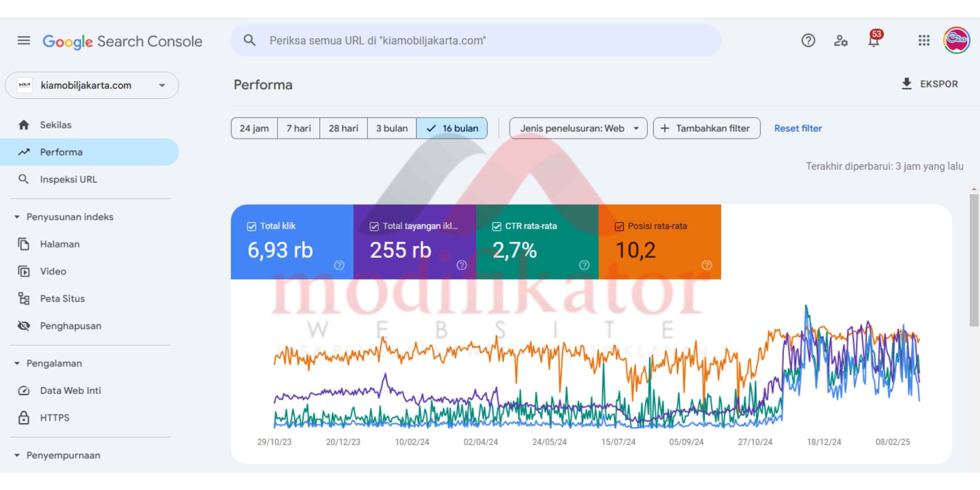Click the 18/12/24 date on chart axis
Image resolution: width=980 pixels, height=490 pixels.
click(824, 442)
